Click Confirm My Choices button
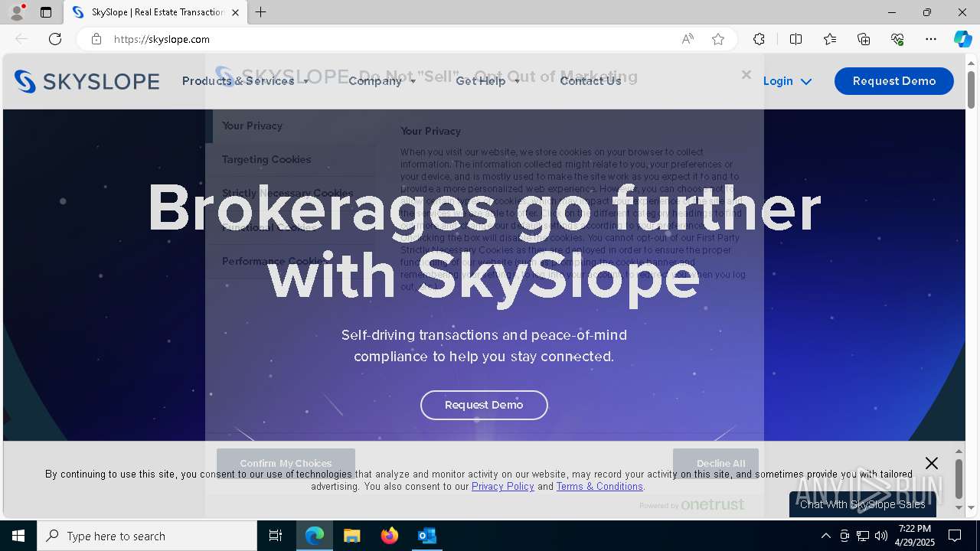980x551 pixels. point(286,463)
